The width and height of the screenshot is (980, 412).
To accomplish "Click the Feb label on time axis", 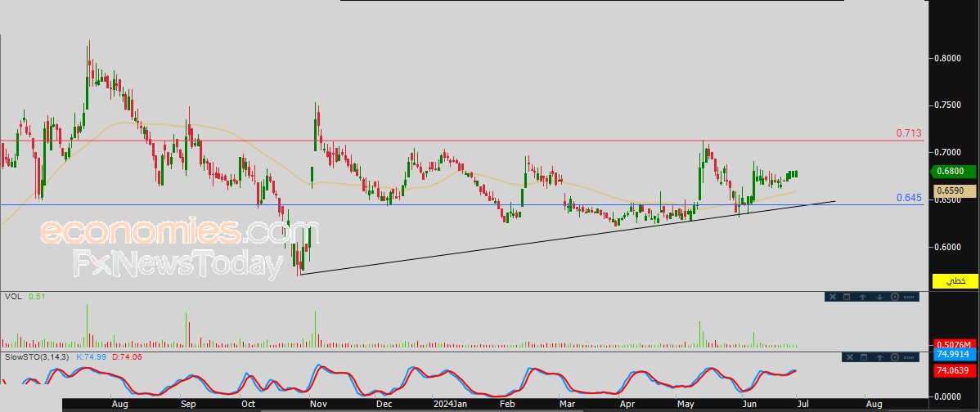I will [507, 405].
